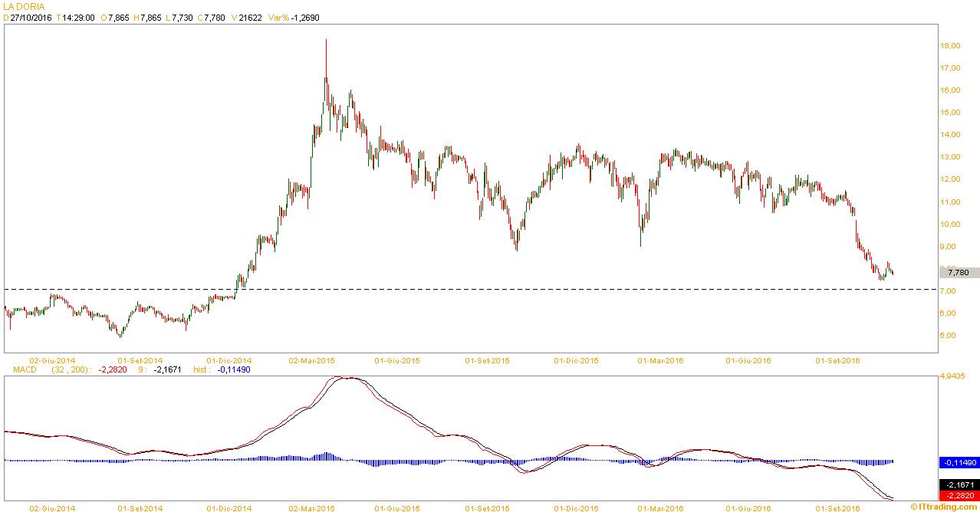Click the Var% -1,2690 readout

tap(294, 18)
